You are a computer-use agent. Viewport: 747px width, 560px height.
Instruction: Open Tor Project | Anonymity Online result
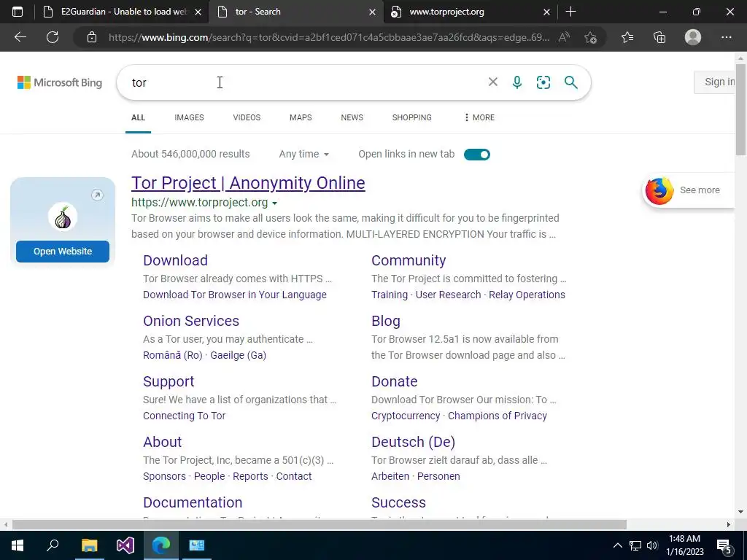coord(248,183)
